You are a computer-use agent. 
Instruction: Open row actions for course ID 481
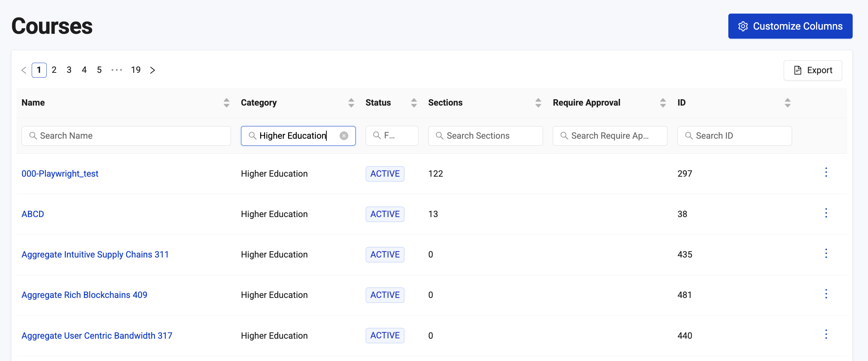(826, 294)
